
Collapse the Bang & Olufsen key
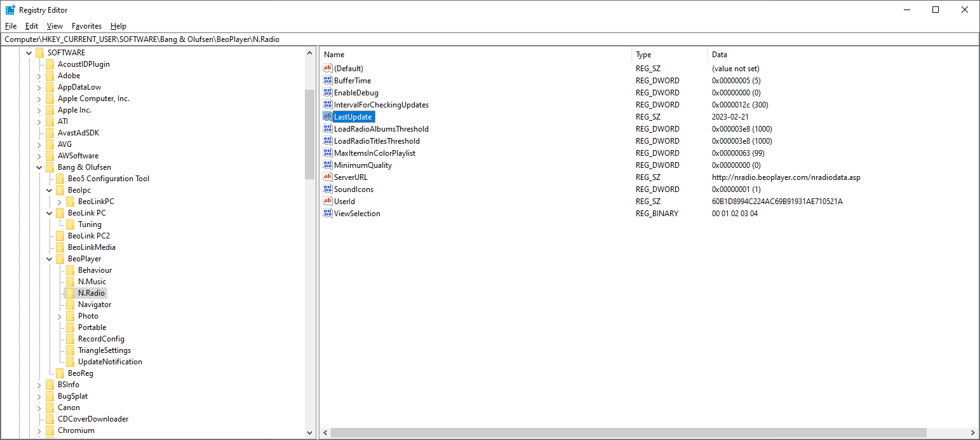pyautogui.click(x=39, y=167)
